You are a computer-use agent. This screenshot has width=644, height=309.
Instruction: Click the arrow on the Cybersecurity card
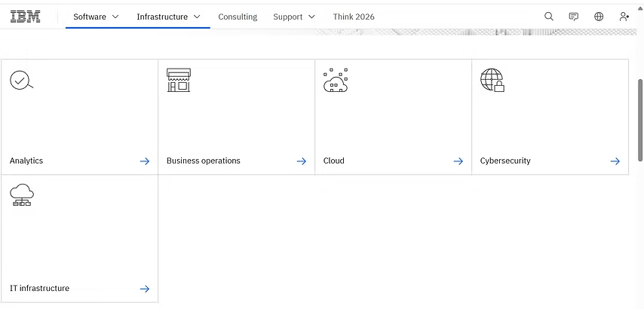click(x=615, y=161)
